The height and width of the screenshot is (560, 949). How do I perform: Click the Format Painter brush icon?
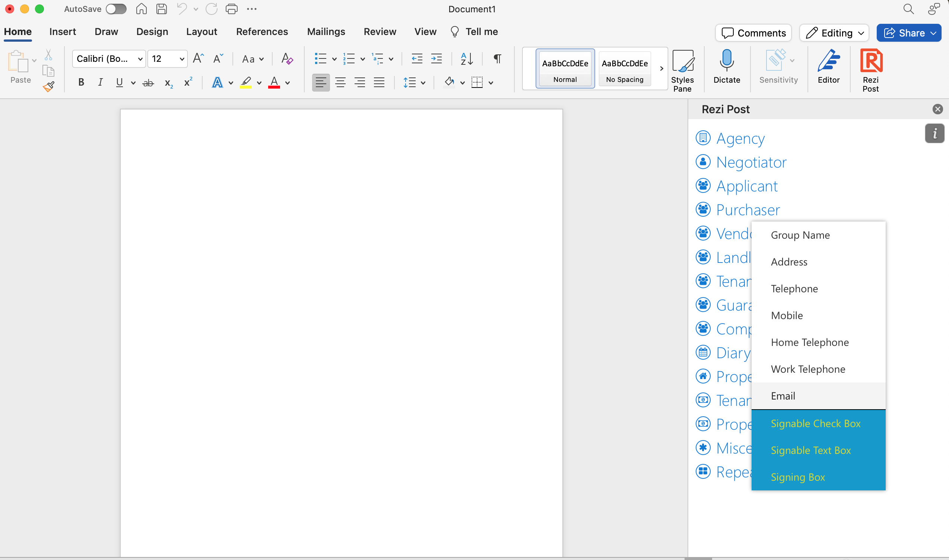(48, 87)
